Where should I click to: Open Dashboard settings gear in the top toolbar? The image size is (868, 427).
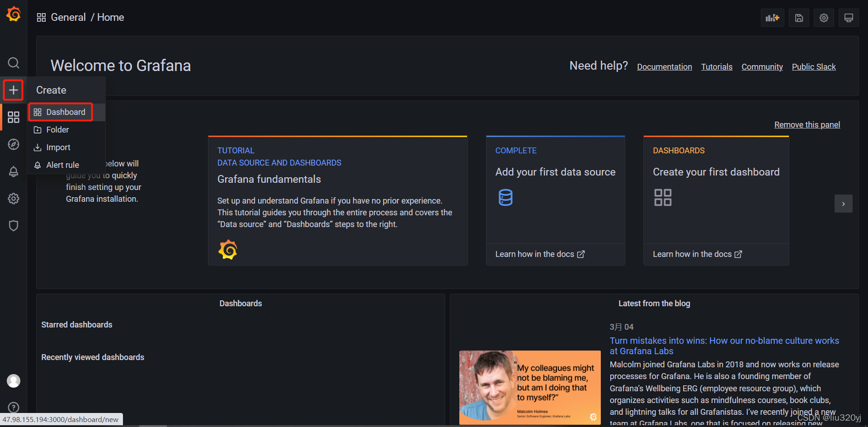coord(824,18)
